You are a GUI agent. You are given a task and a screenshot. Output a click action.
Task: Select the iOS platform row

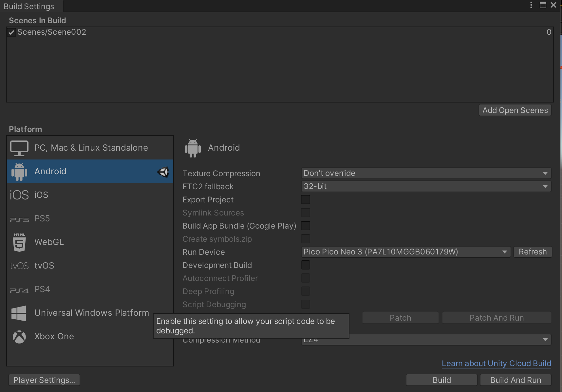tap(90, 195)
